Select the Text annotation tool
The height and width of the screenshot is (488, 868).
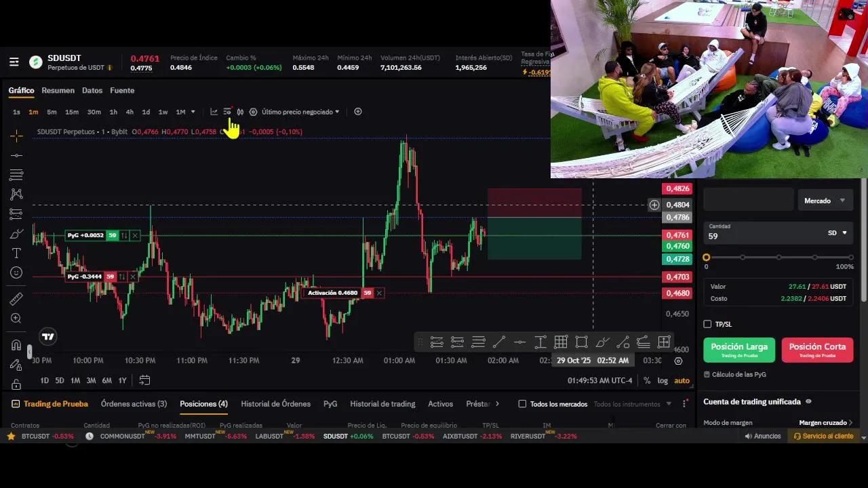click(x=17, y=253)
